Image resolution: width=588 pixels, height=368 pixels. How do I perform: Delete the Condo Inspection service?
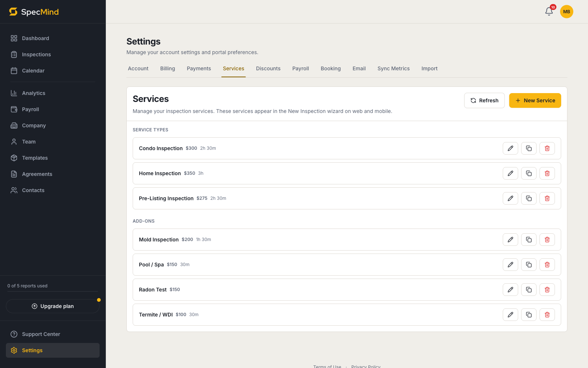click(547, 148)
